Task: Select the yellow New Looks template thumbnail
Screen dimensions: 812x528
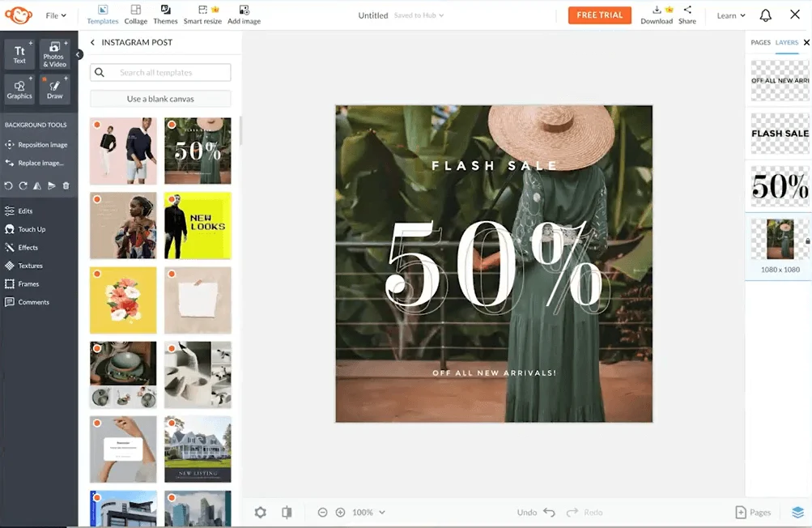Action: [x=198, y=226]
